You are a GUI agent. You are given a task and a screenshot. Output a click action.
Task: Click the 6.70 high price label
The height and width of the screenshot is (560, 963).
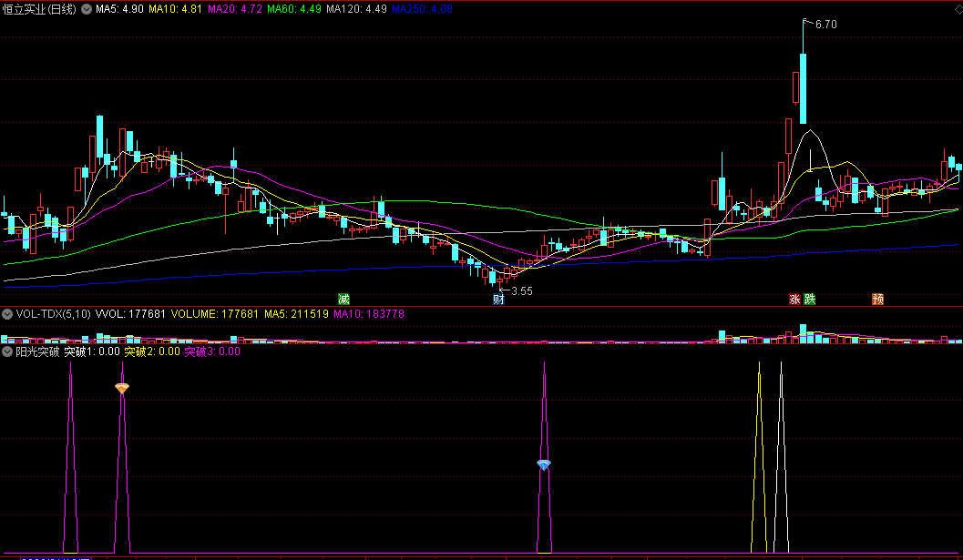(825, 25)
